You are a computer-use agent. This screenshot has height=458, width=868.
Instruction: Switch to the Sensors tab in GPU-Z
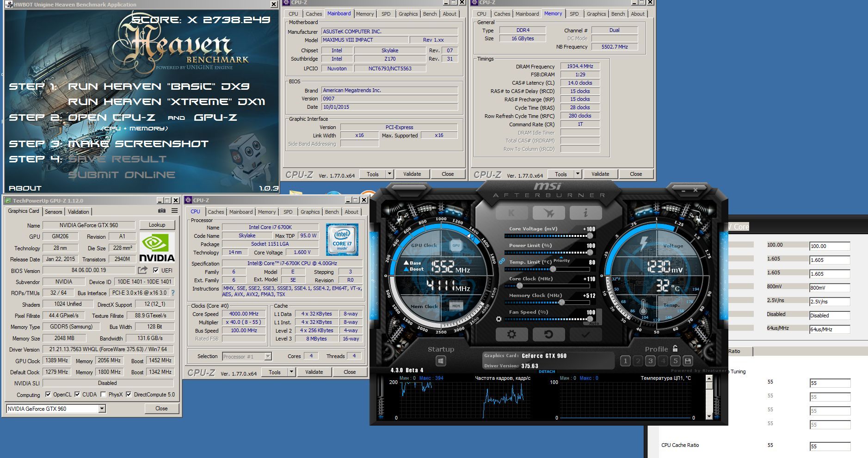coord(53,212)
